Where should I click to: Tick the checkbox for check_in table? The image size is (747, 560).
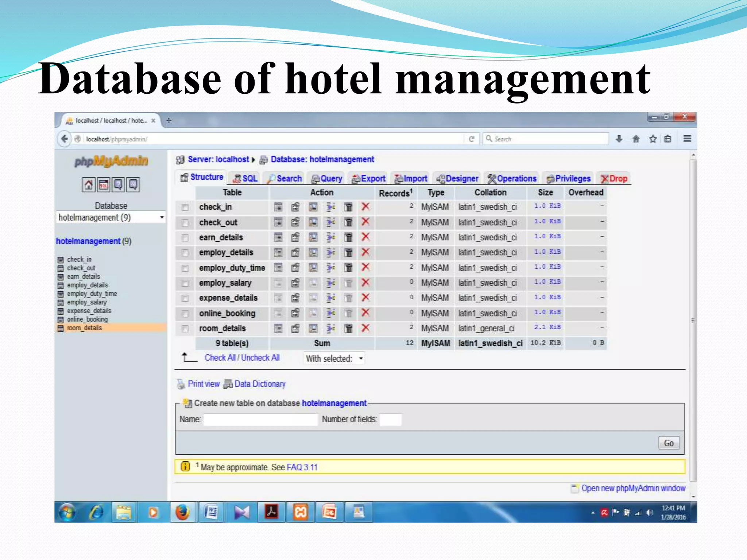(185, 207)
